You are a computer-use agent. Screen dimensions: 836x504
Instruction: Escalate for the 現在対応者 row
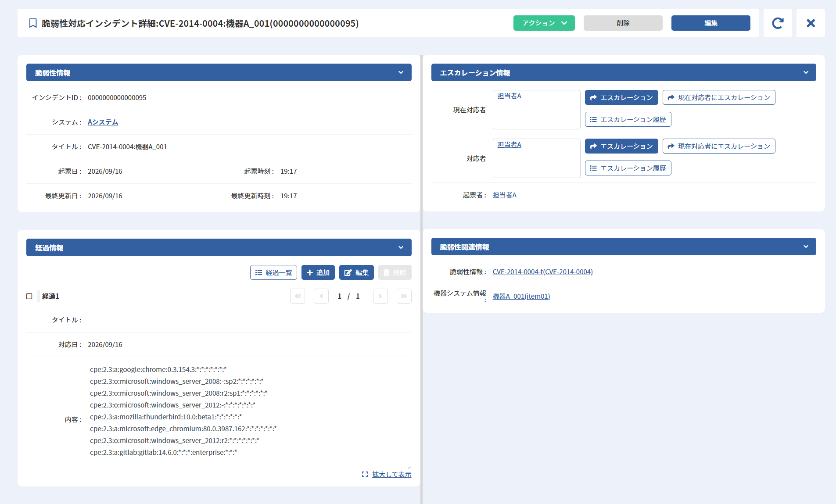(621, 98)
